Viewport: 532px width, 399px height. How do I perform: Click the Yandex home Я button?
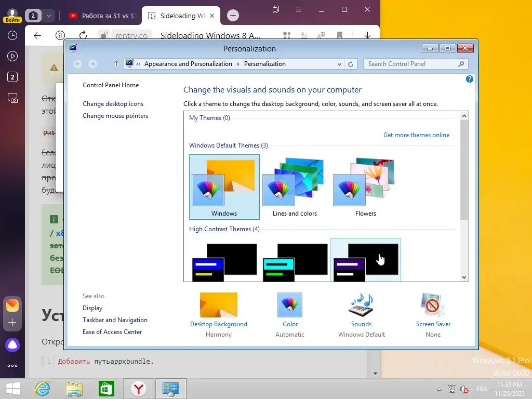[60, 35]
